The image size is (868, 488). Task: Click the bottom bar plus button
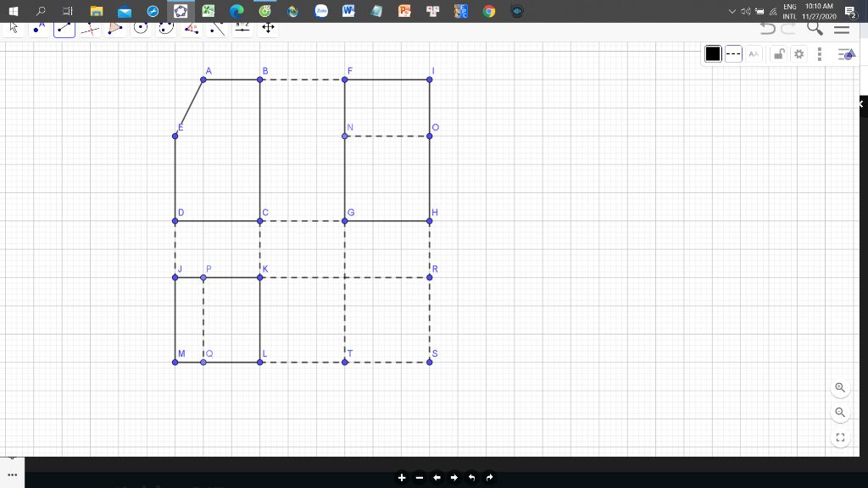click(402, 478)
